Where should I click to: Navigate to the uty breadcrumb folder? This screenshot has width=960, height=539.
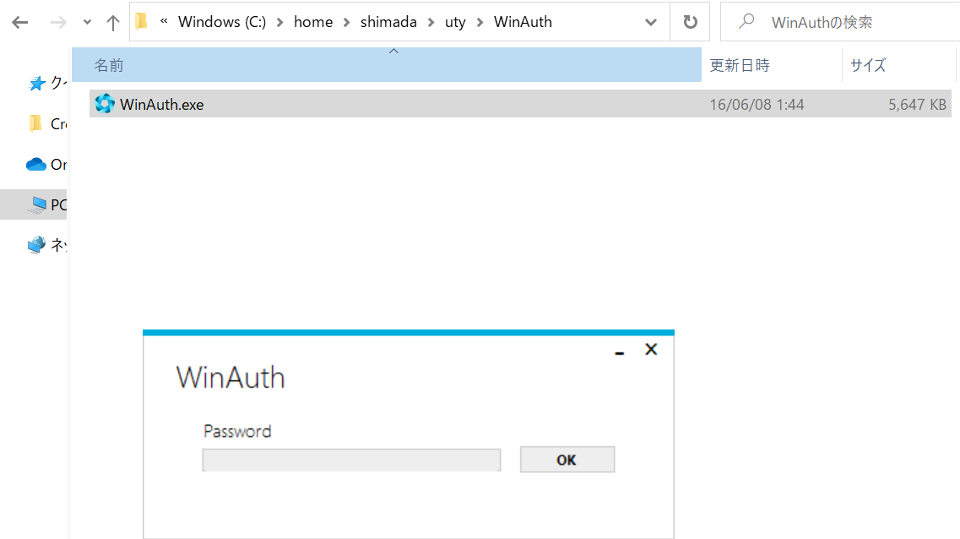(455, 22)
